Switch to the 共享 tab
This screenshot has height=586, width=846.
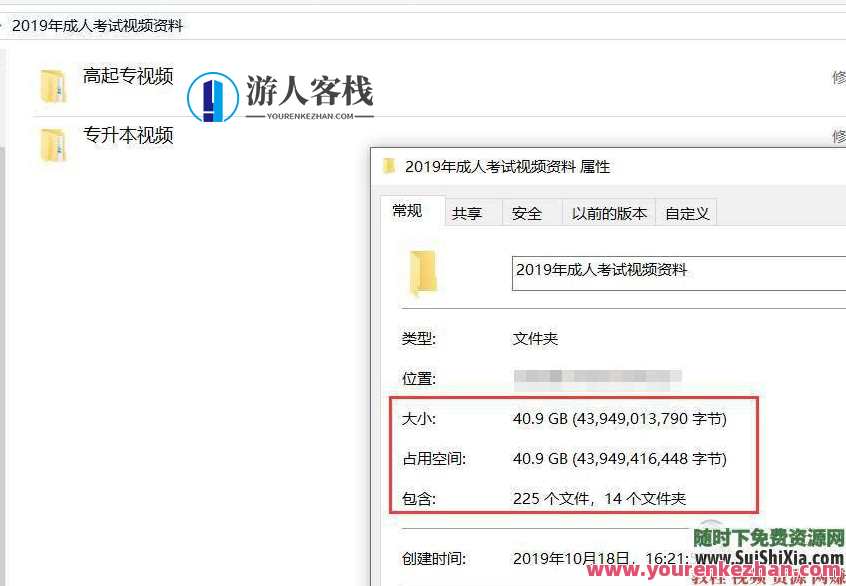click(x=468, y=213)
